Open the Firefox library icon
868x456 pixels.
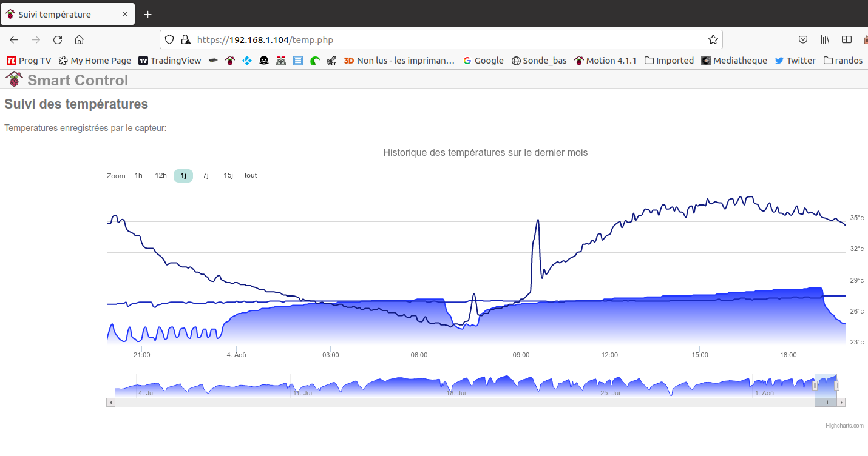pos(824,39)
